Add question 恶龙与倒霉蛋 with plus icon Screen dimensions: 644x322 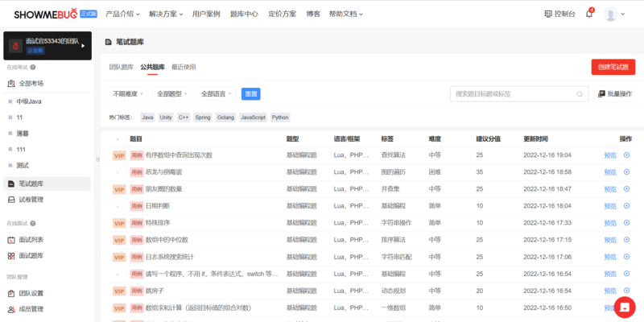click(x=626, y=171)
